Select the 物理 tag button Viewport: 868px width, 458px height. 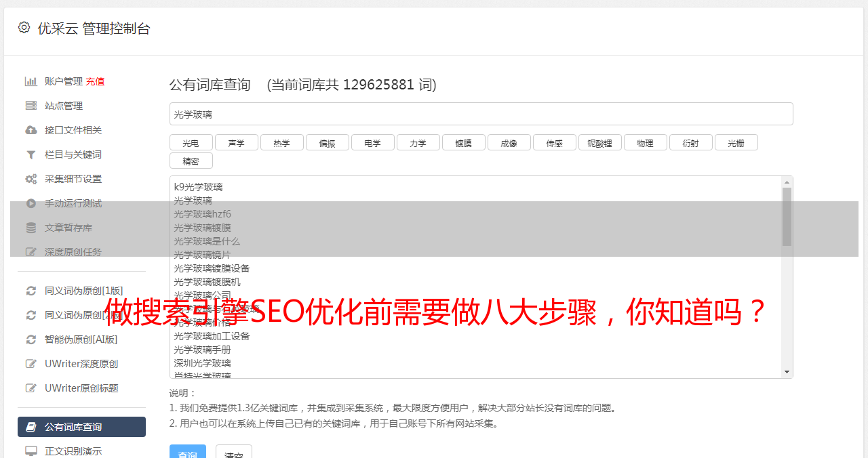[645, 142]
